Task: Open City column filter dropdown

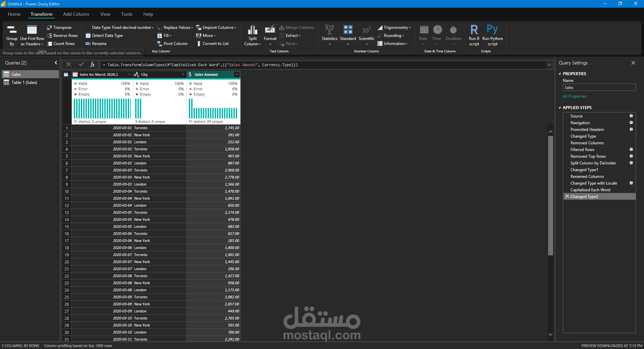Action: pos(183,74)
